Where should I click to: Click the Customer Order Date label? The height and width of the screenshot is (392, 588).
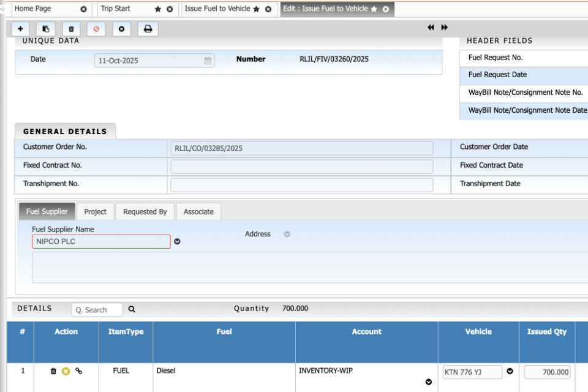click(494, 147)
